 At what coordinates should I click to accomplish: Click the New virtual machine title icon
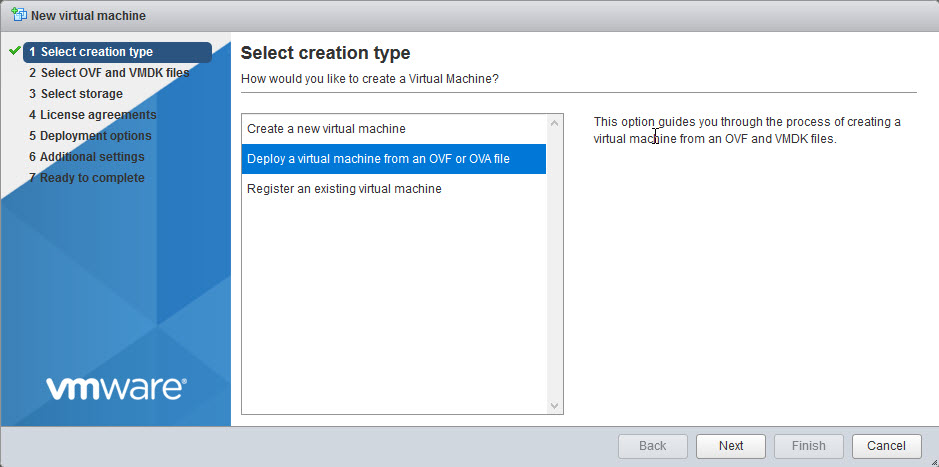pos(19,15)
